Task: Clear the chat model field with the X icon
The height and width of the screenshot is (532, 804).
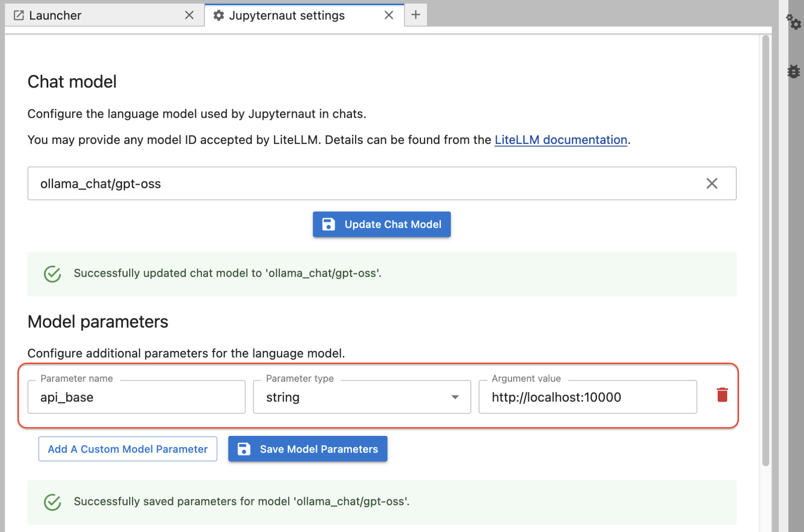Action: tap(712, 184)
